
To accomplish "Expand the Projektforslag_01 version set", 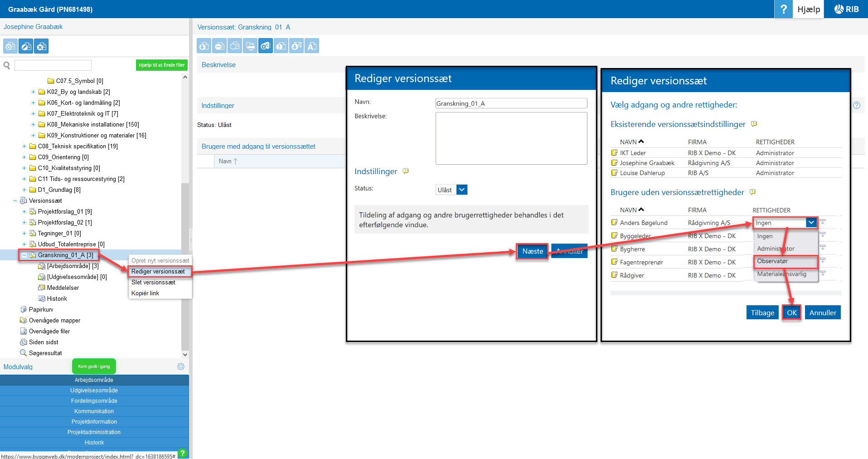I will (24, 211).
